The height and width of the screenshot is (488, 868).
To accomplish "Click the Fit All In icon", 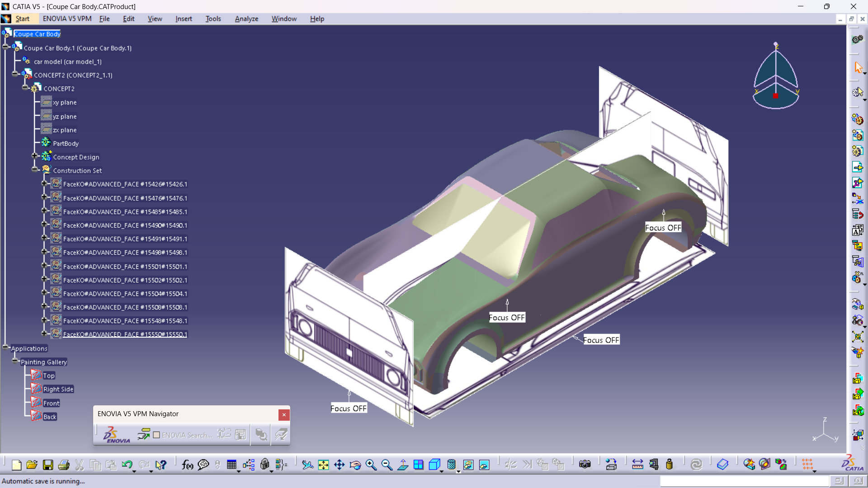I will point(323,465).
